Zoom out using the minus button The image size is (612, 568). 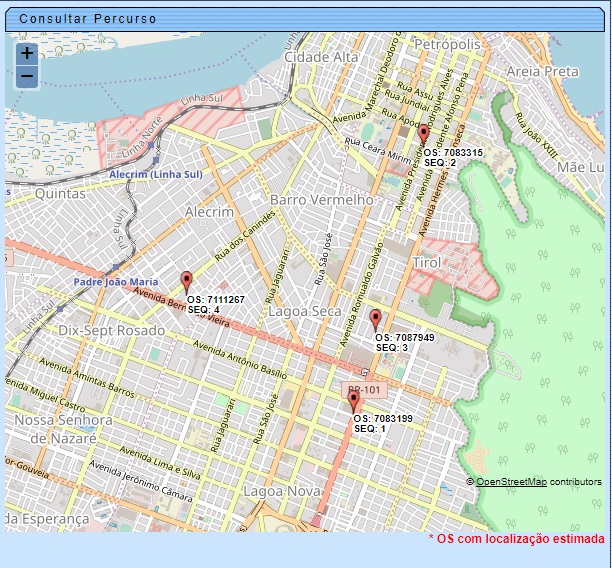click(27, 77)
